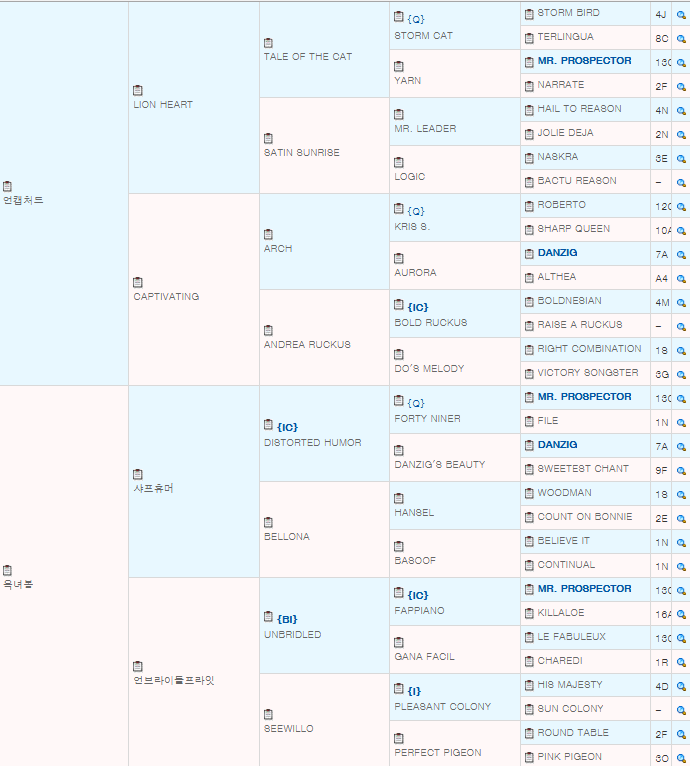The width and height of the screenshot is (690, 766).
Task: Open the MR. PROSPECTOR link above FILE
Action: (x=584, y=397)
